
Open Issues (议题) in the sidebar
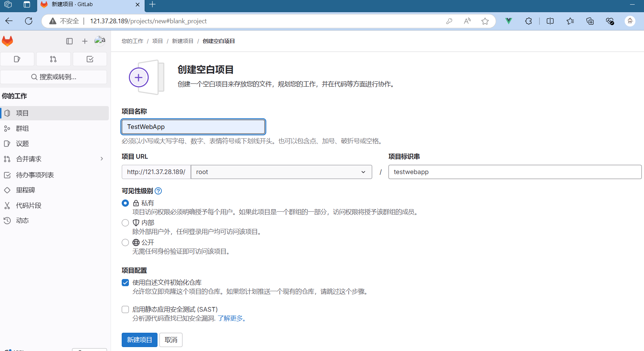[54, 144]
